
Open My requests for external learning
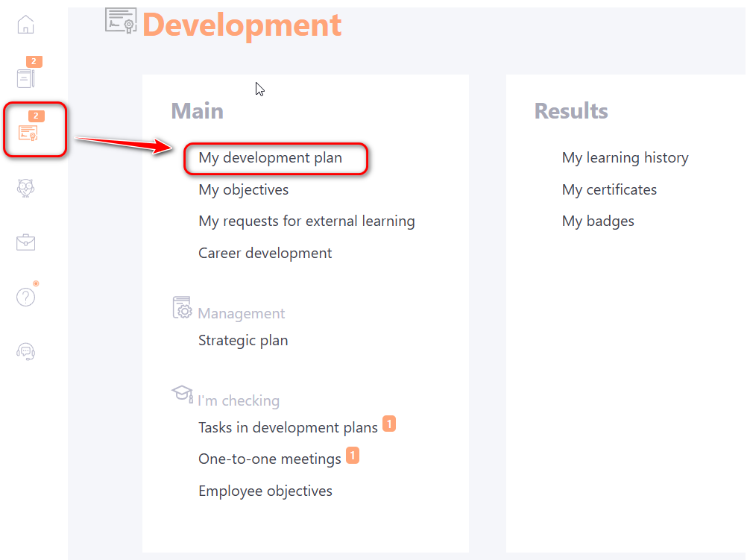coord(306,221)
